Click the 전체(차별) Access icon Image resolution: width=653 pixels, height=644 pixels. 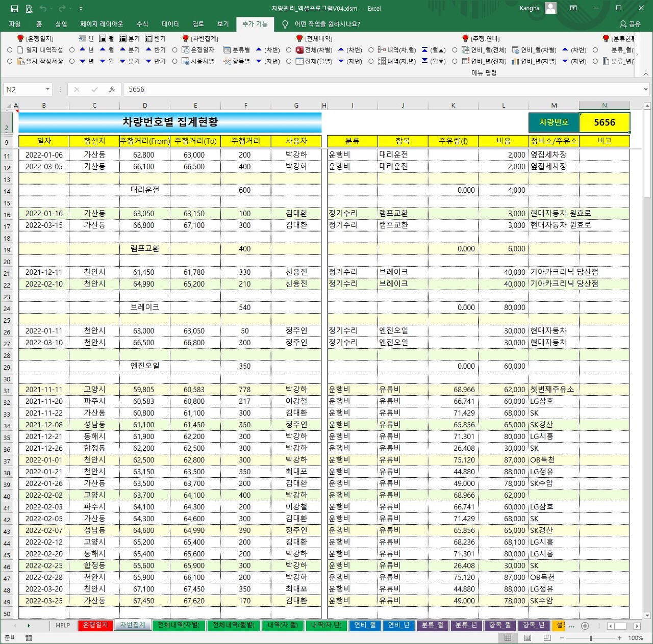coord(299,50)
